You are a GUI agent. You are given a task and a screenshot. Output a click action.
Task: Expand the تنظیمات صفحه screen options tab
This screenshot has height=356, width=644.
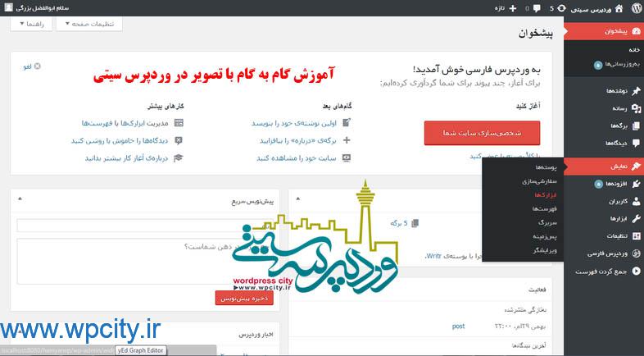tap(89, 24)
